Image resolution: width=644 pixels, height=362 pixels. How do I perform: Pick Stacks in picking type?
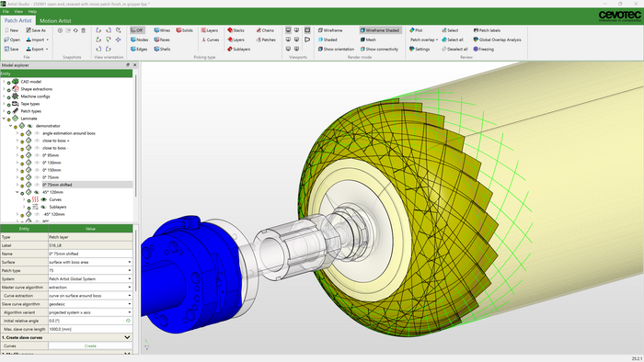tap(236, 30)
